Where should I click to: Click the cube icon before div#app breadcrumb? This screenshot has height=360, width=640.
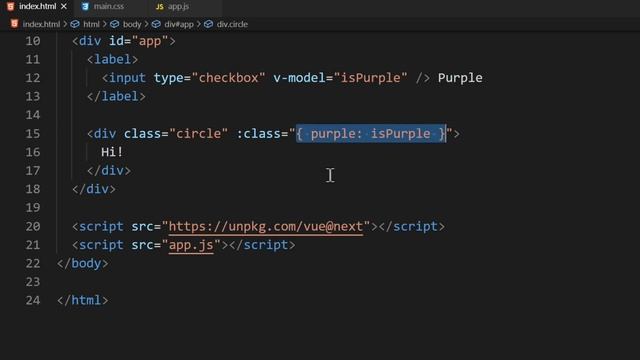(156, 24)
